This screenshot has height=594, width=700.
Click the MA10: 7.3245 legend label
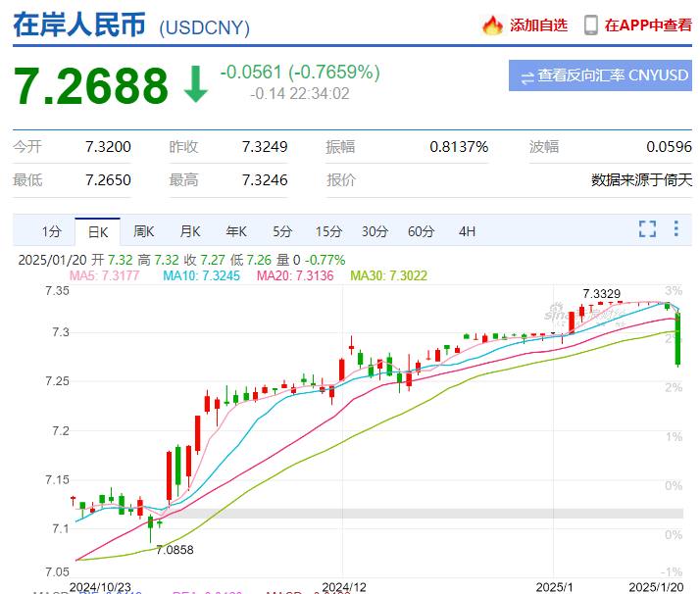tap(201, 275)
